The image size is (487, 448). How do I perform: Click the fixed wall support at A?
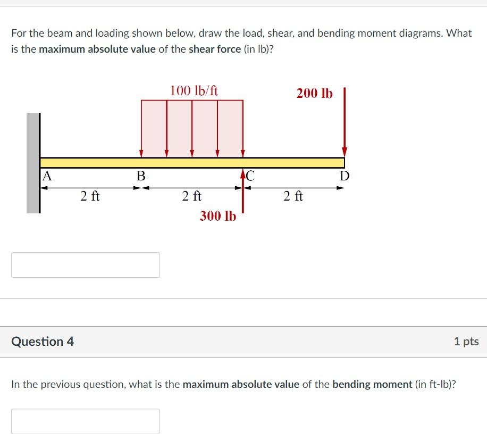(x=32, y=160)
